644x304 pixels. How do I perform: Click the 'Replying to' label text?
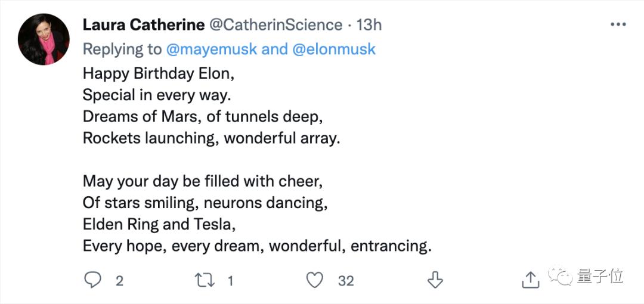pos(122,49)
